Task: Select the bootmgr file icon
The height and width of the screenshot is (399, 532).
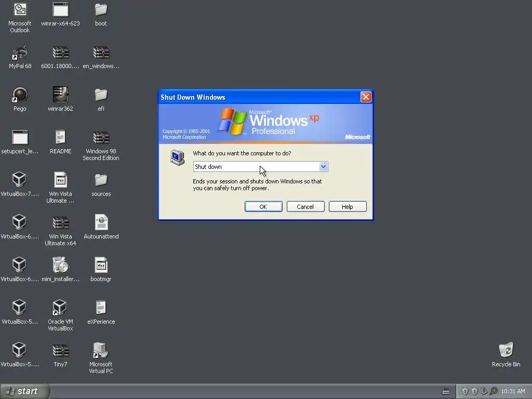Action: pos(101,265)
